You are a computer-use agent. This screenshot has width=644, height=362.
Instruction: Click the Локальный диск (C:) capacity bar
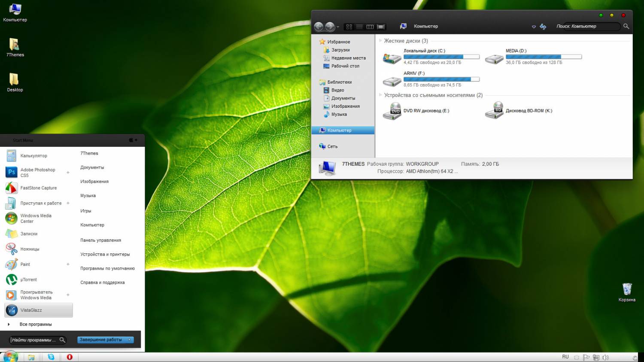441,57
